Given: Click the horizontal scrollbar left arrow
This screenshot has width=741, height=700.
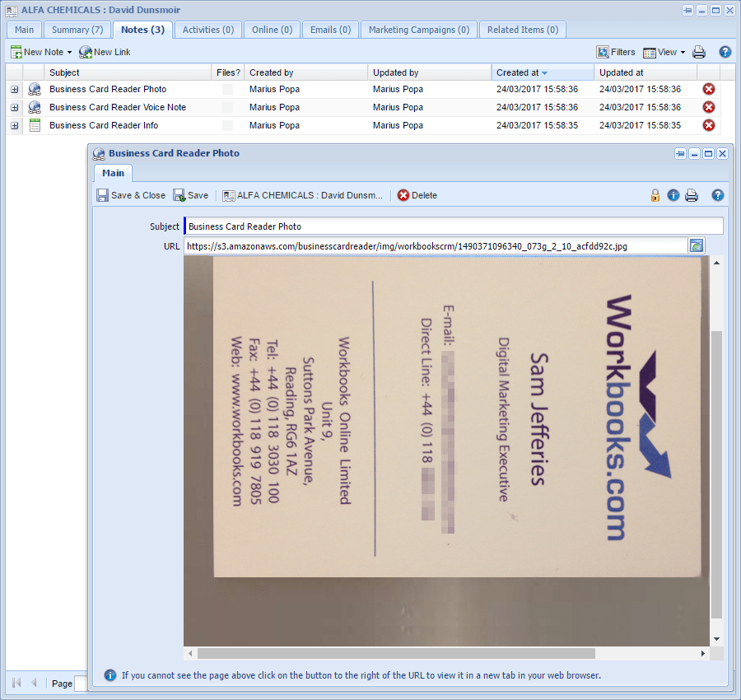Looking at the screenshot, I should click(x=190, y=653).
